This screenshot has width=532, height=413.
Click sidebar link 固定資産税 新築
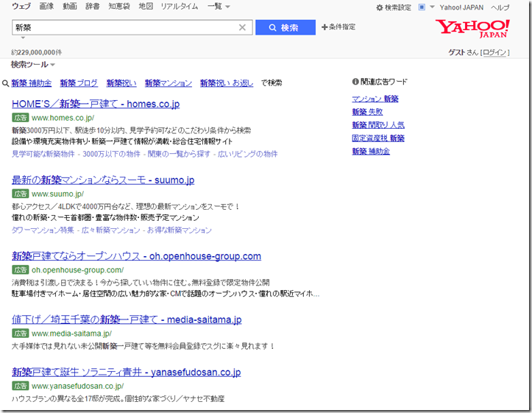(378, 138)
